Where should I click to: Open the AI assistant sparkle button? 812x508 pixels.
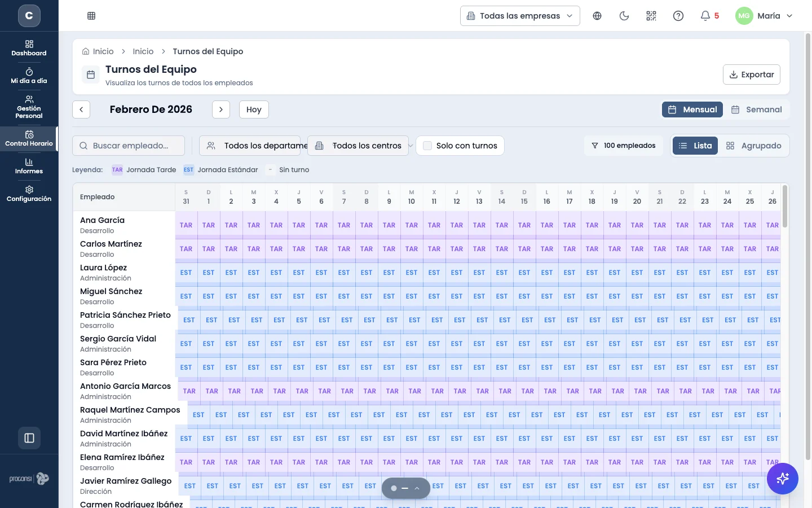point(782,479)
